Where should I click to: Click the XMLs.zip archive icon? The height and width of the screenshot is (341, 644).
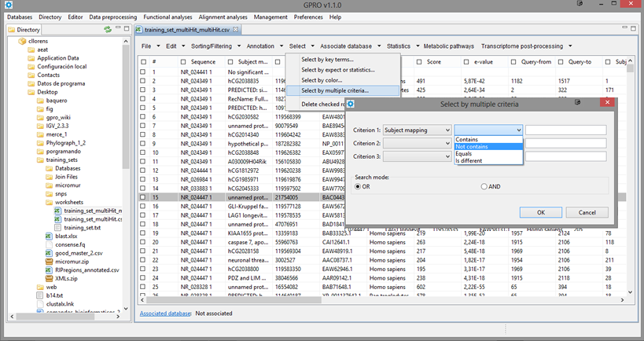click(x=49, y=279)
